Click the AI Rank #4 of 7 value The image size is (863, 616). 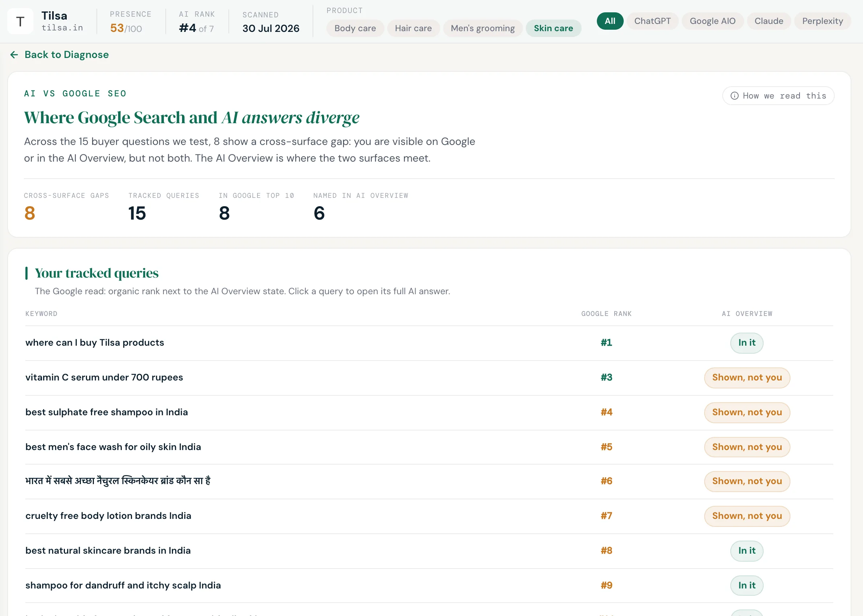[196, 29]
